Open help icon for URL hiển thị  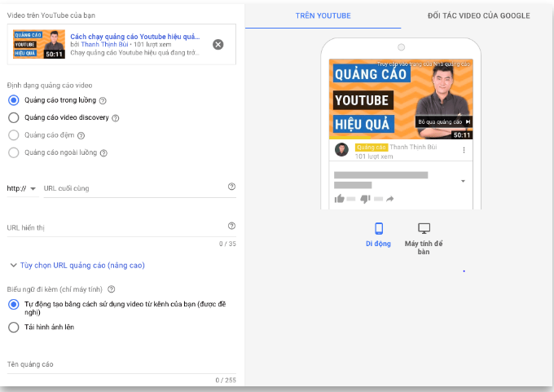(x=231, y=226)
